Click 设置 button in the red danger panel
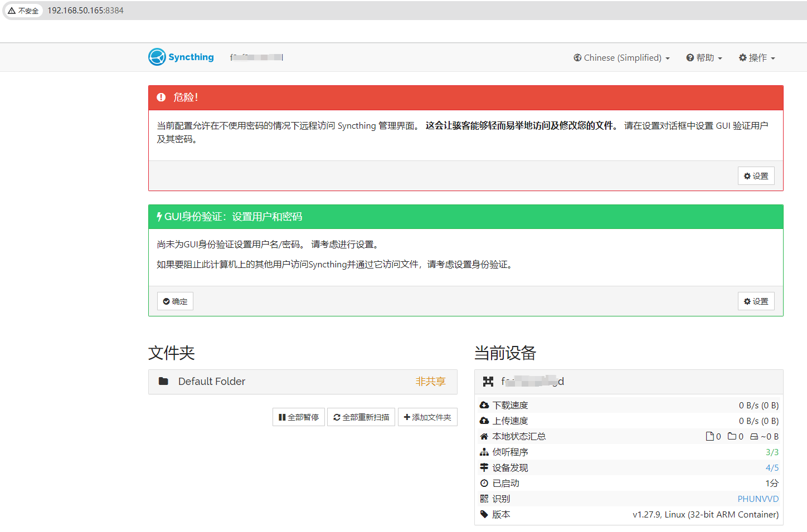The height and width of the screenshot is (532, 807). (756, 176)
